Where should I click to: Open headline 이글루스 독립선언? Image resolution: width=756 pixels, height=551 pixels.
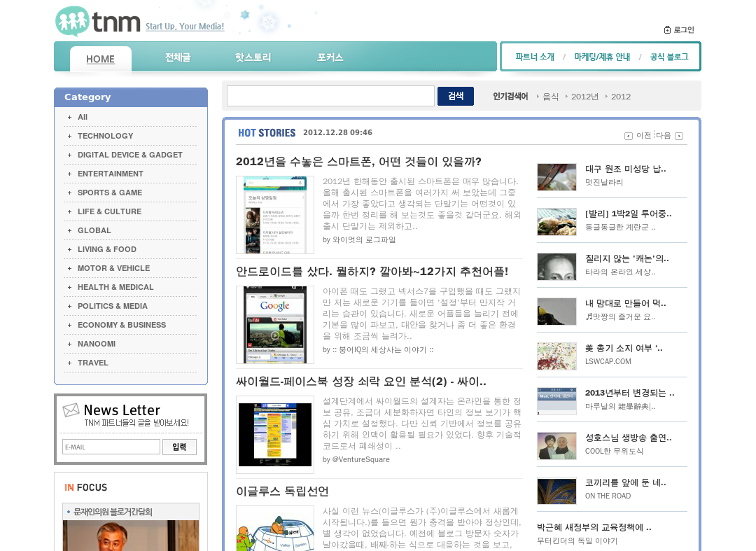282,491
